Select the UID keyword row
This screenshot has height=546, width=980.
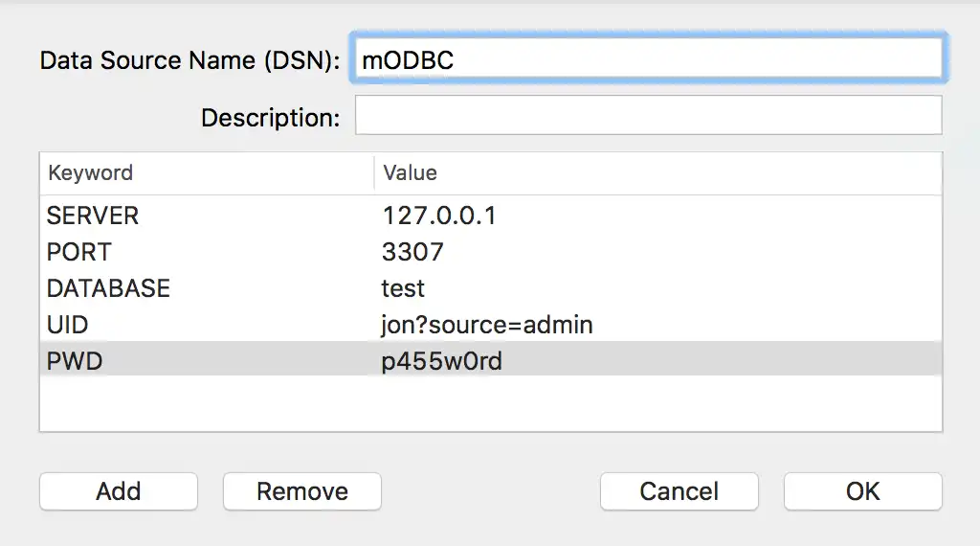tap(67, 325)
